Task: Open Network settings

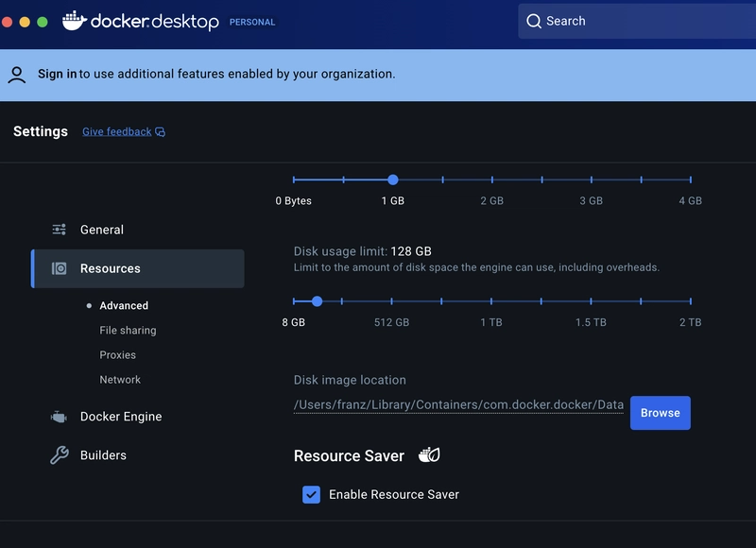Action: [x=120, y=379]
